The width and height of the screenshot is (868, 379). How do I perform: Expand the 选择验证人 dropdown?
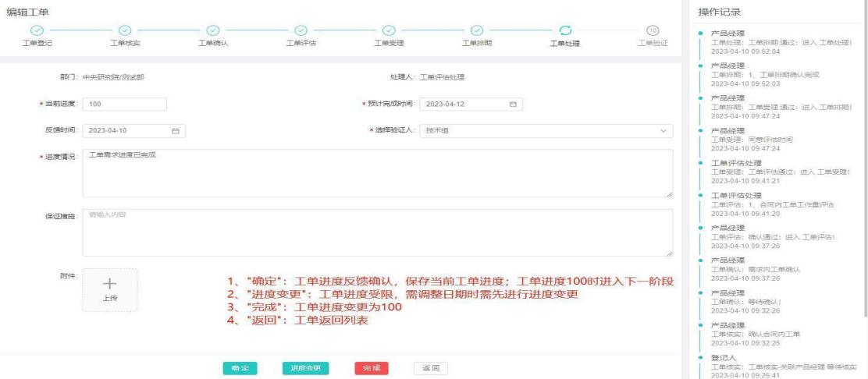click(663, 131)
